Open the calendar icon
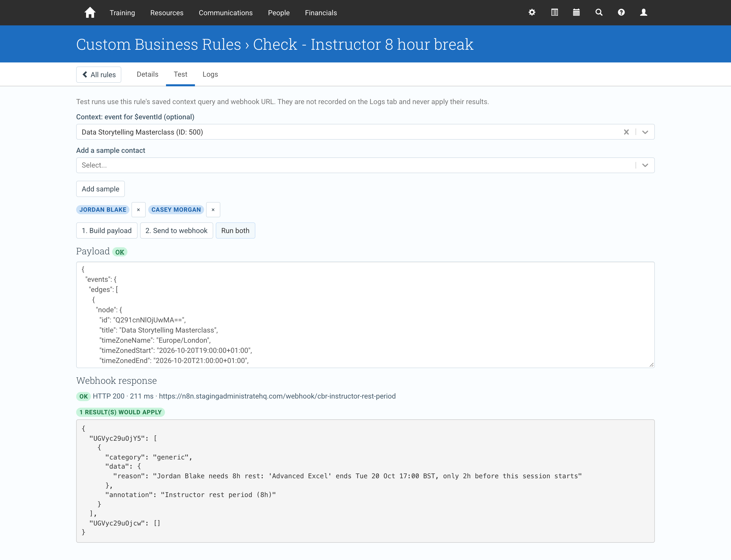The height and width of the screenshot is (560, 731). click(x=576, y=12)
